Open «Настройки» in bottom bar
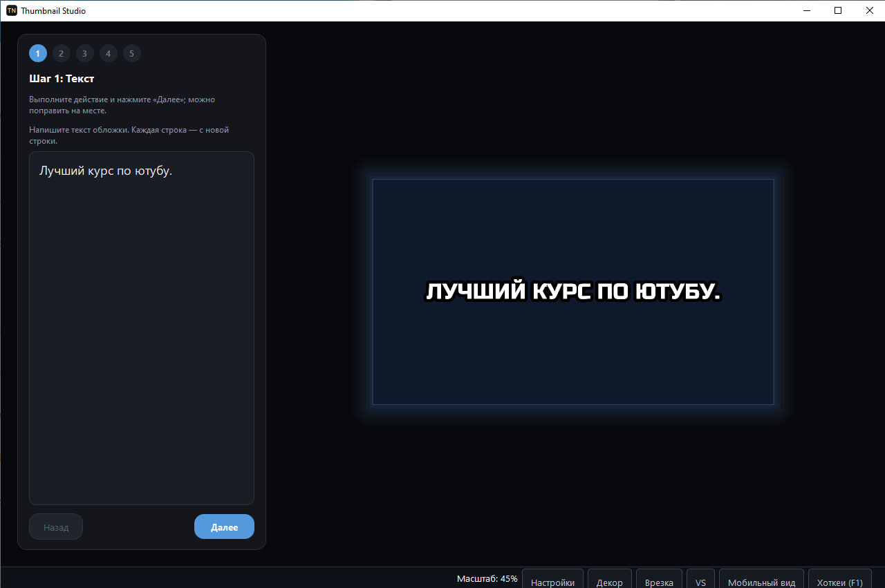 click(552, 579)
